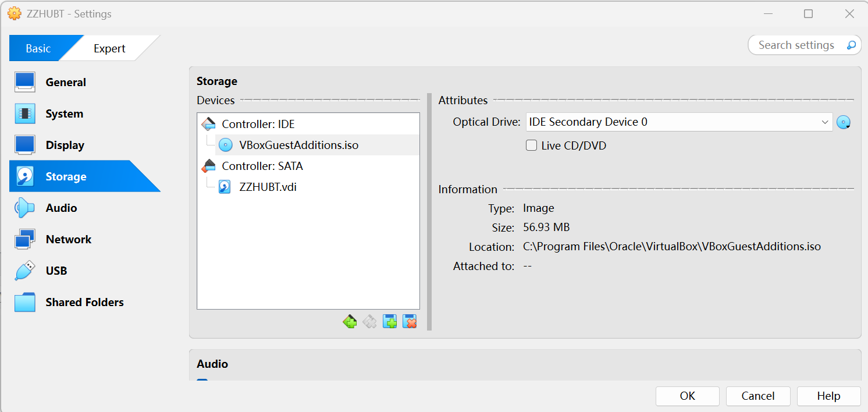Click the Network monitors icon
This screenshot has width=868, height=412.
(25, 239)
